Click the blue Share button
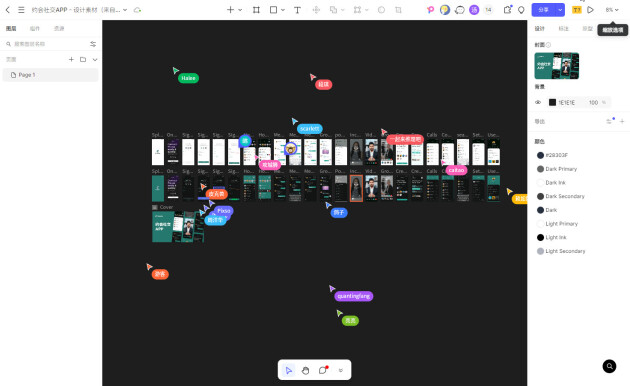Screen dimensions: 630x386 pyautogui.click(x=543, y=10)
